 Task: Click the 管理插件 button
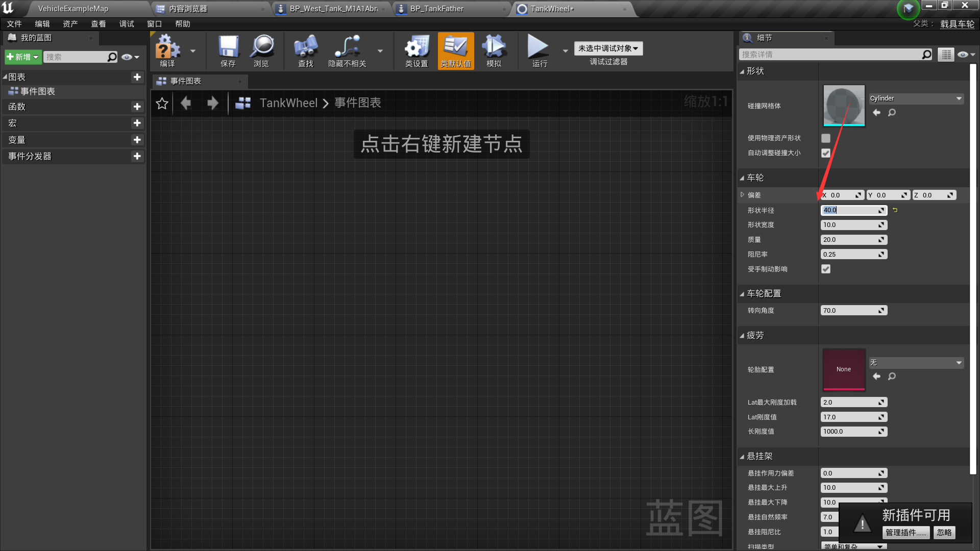(905, 533)
